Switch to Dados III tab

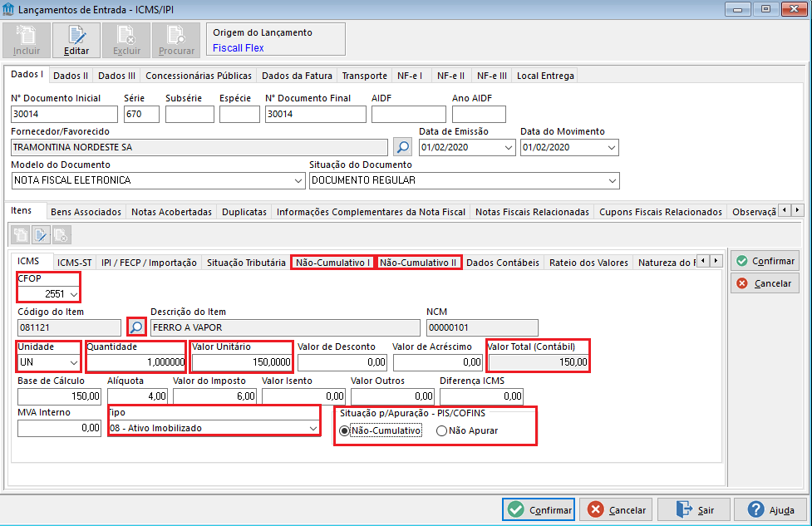(x=116, y=76)
